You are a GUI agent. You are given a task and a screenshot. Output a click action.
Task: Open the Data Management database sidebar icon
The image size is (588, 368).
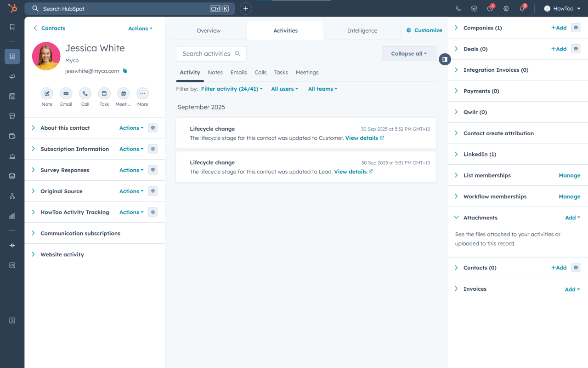click(12, 176)
